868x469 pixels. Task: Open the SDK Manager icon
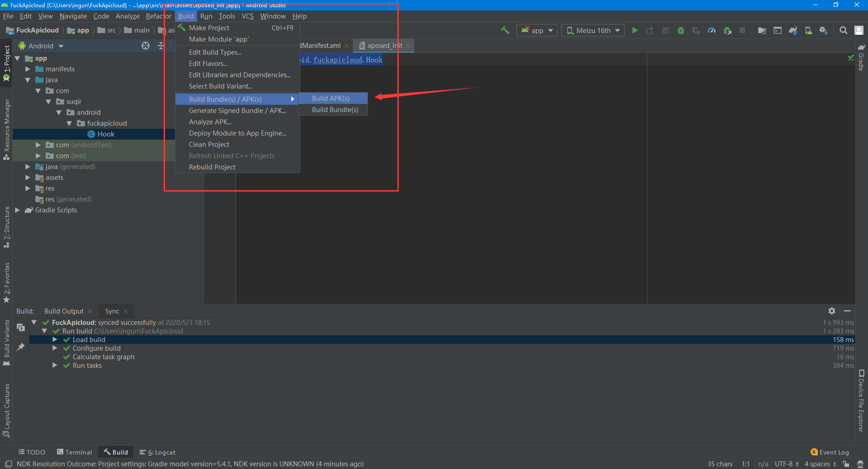tap(823, 30)
